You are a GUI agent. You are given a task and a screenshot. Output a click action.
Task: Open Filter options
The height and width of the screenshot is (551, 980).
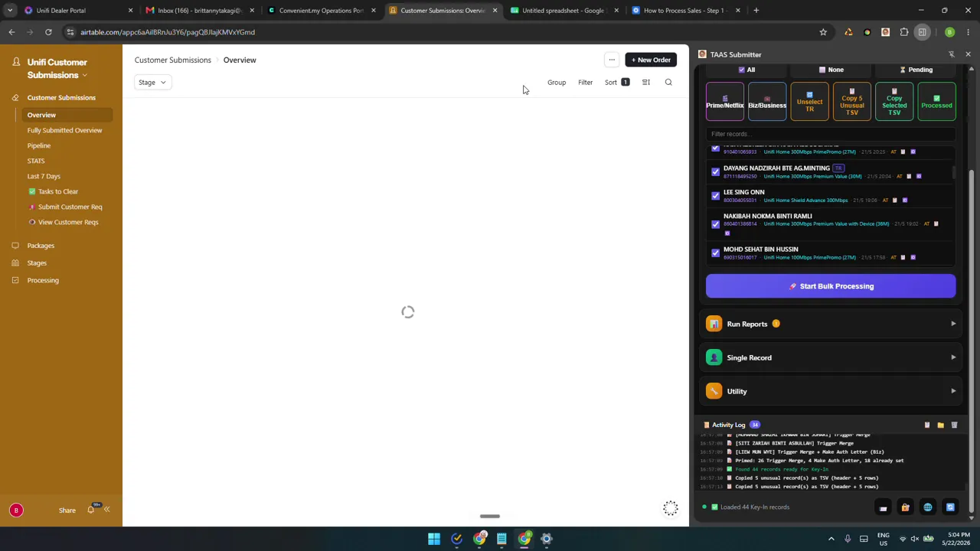[x=585, y=82]
